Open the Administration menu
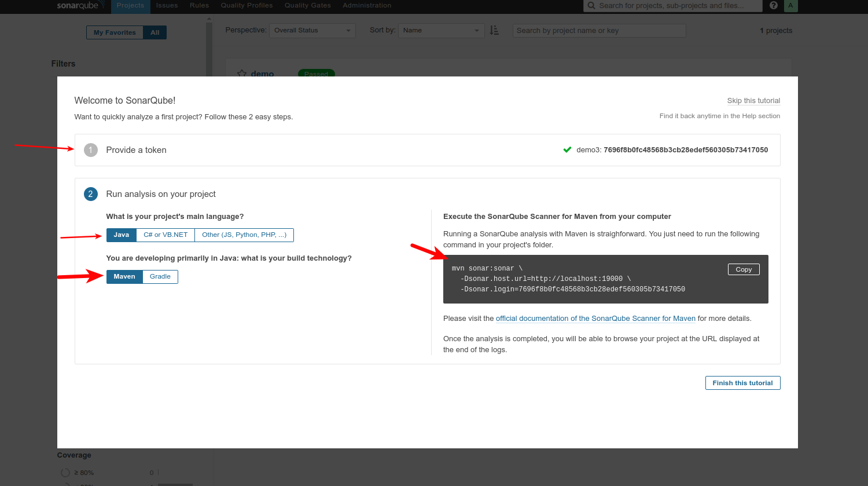 (x=367, y=5)
